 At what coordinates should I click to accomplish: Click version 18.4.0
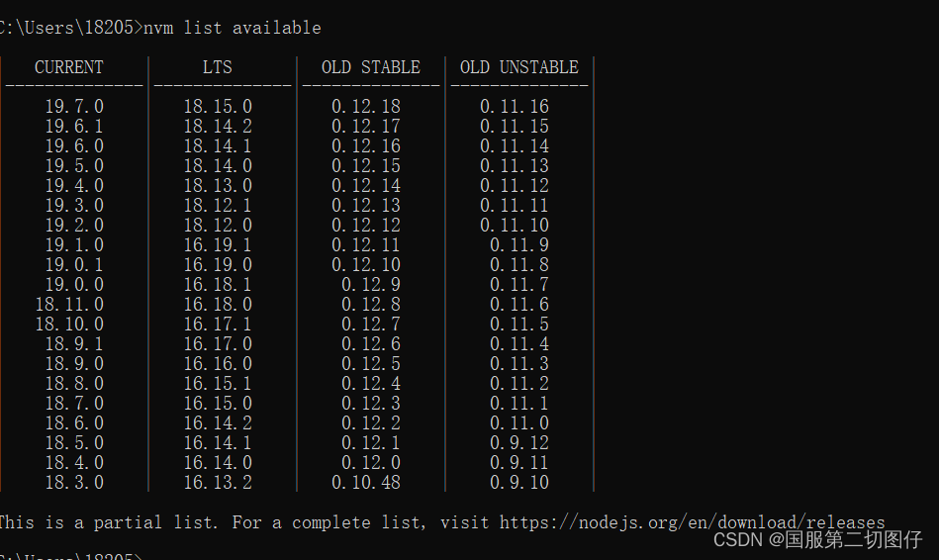click(x=74, y=462)
